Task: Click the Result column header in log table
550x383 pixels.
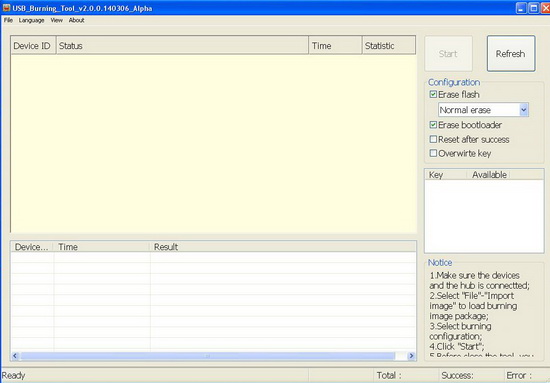Action: tap(283, 247)
